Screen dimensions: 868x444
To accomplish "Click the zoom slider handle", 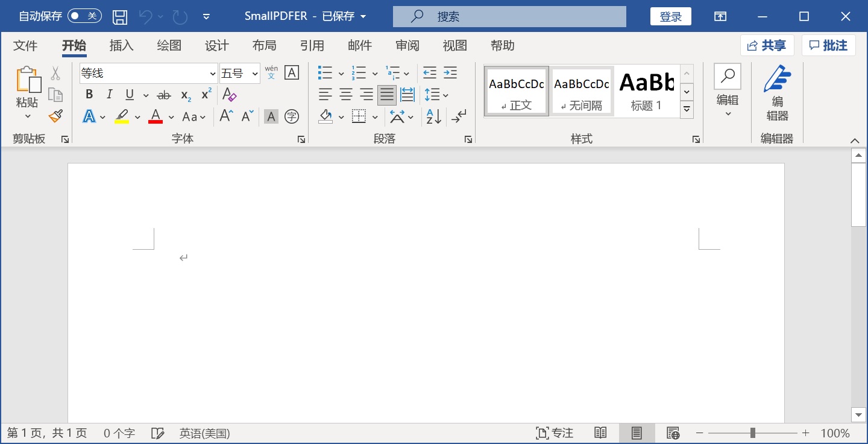I will [753, 433].
